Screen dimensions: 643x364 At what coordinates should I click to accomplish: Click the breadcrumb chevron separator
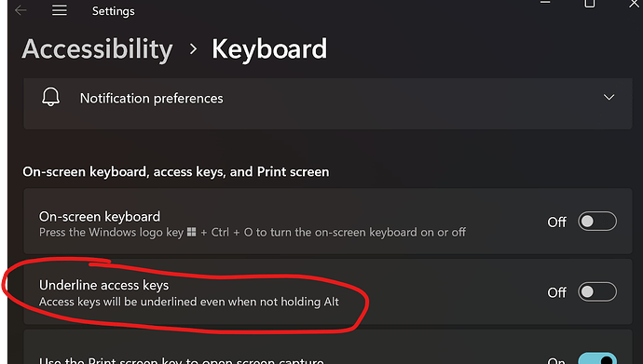point(193,49)
